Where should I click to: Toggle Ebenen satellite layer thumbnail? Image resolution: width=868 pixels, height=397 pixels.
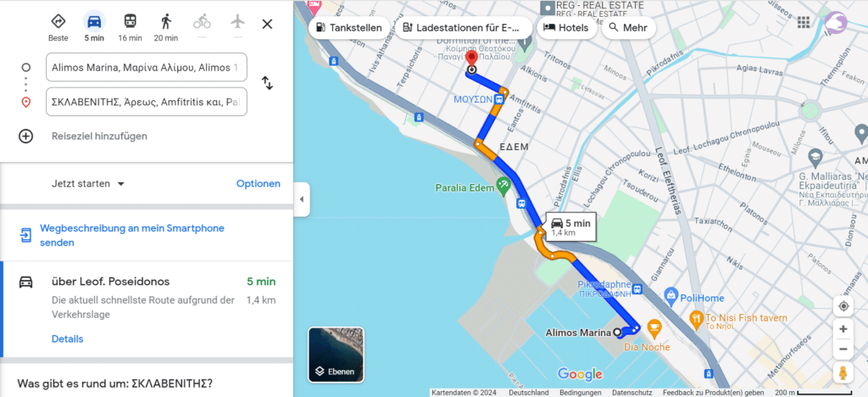(336, 355)
